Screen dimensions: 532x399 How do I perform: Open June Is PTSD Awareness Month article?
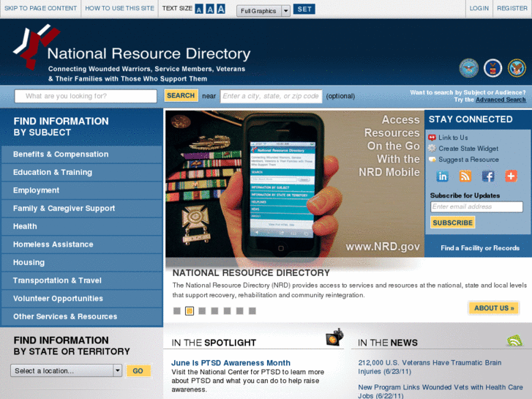[231, 362]
